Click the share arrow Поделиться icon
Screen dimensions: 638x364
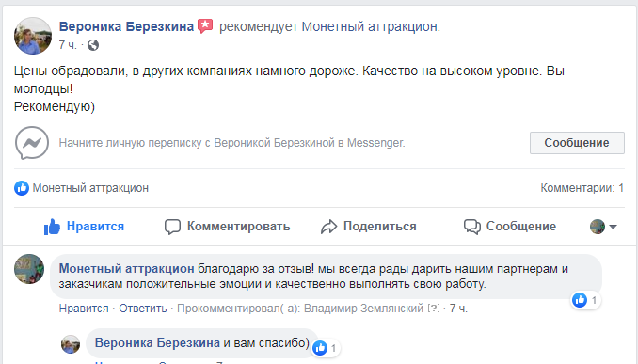pos(328,227)
